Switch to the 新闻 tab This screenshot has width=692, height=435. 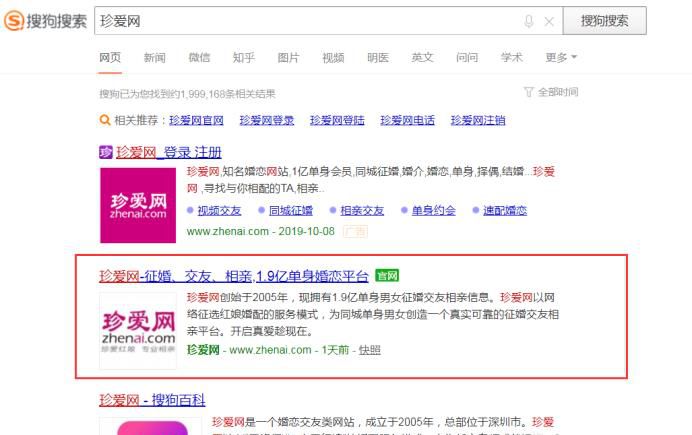click(154, 57)
